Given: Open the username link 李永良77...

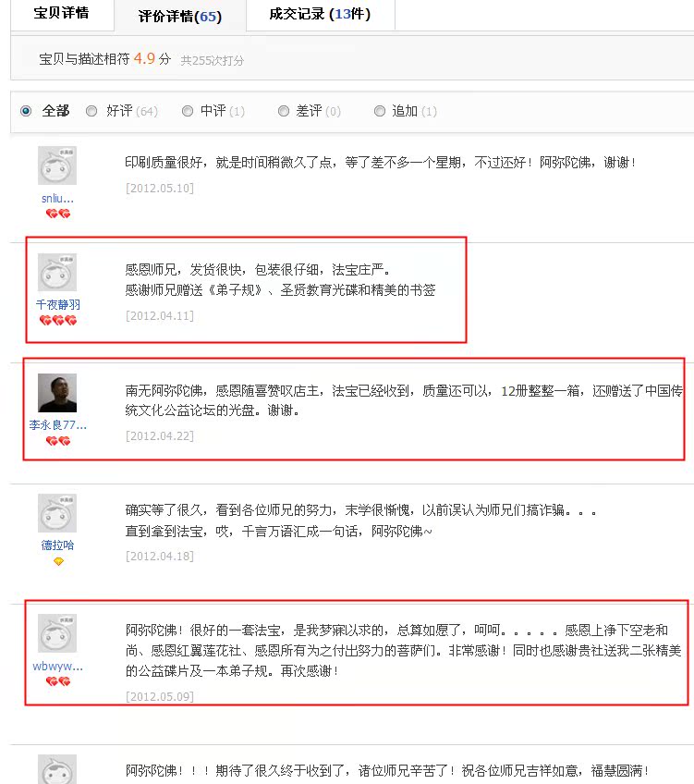Looking at the screenshot, I should click(x=58, y=425).
